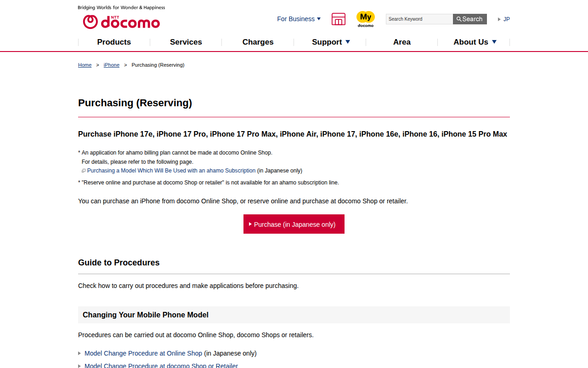Viewport: 588px width, 368px height.
Task: Click the external-link icon before ahamo link
Action: pyautogui.click(x=84, y=171)
